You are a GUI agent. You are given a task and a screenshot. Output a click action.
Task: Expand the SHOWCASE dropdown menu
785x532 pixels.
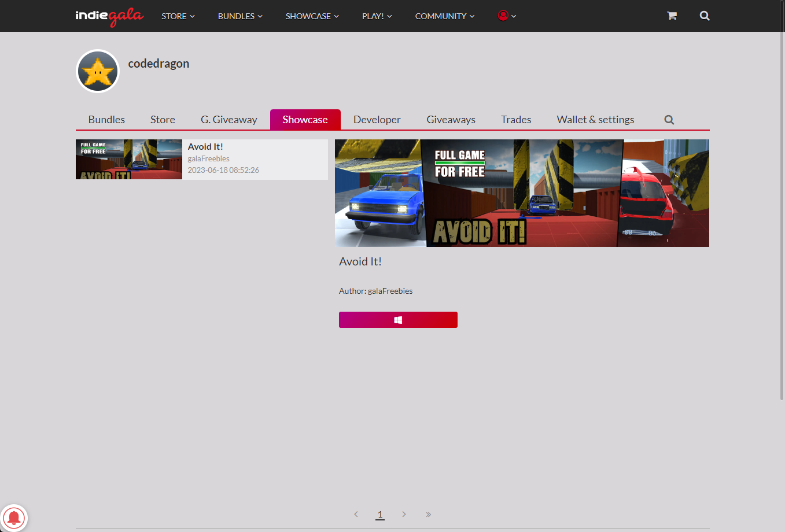pyautogui.click(x=312, y=16)
